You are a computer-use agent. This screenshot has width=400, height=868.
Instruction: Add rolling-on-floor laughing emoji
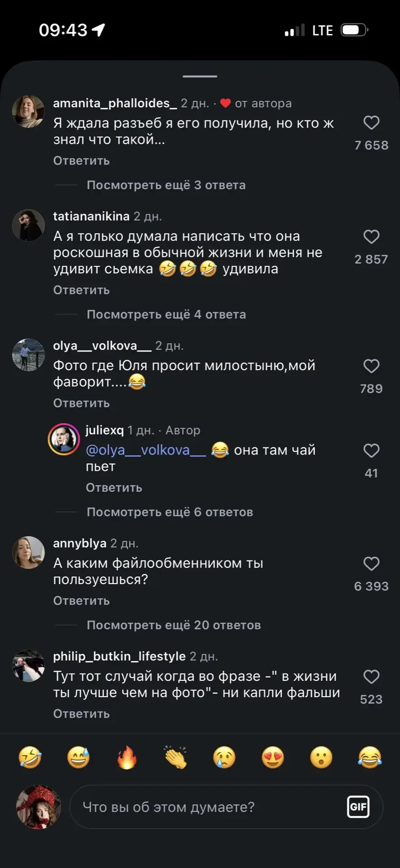[30, 757]
